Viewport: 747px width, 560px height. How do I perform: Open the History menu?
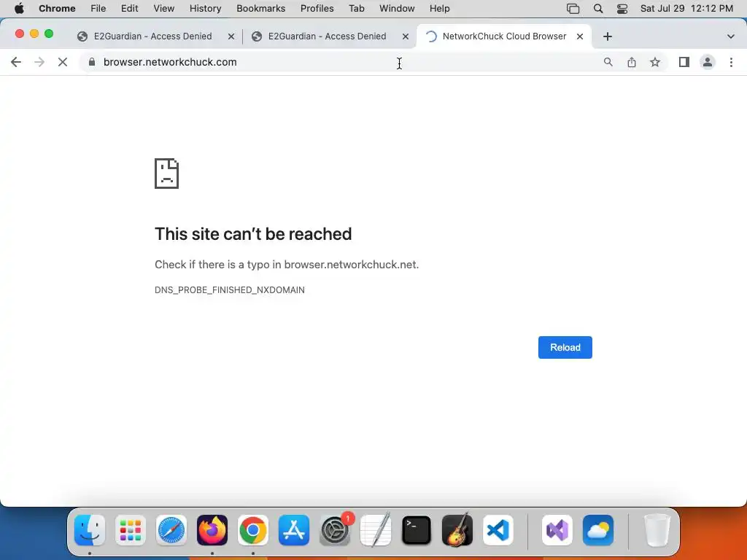point(205,9)
